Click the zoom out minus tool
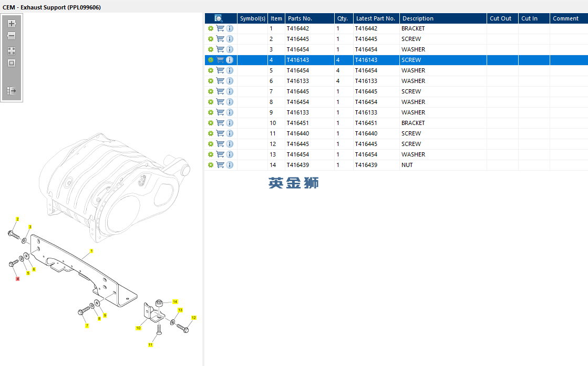The width and height of the screenshot is (588, 366). pyautogui.click(x=12, y=36)
